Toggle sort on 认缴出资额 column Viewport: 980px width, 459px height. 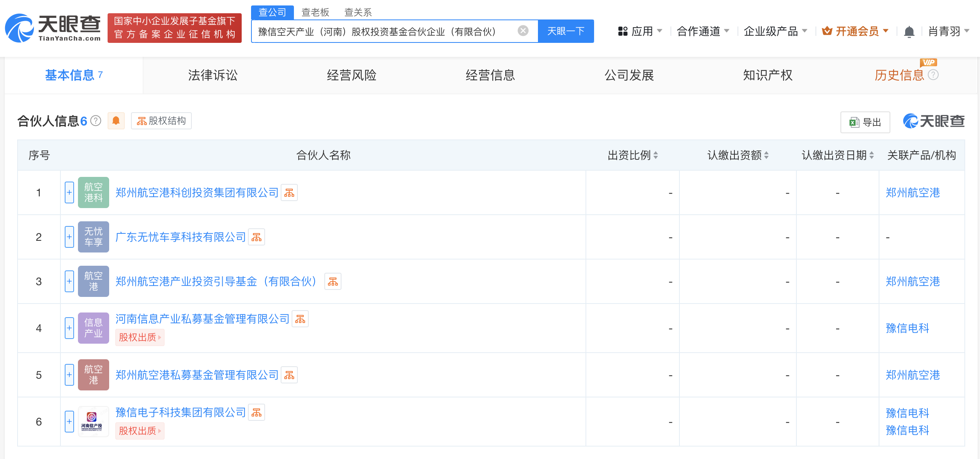(766, 155)
